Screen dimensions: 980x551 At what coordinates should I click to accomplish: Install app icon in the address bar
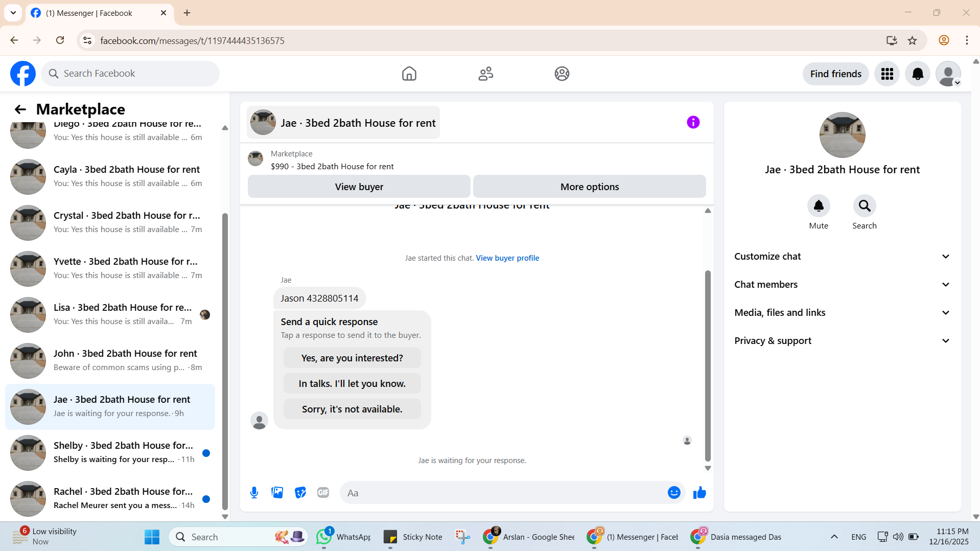point(892,40)
